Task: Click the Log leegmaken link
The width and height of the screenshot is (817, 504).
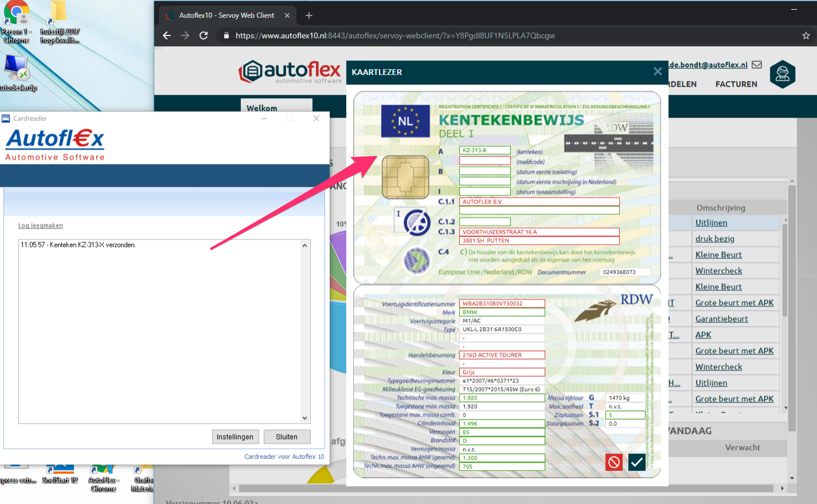Action: 40,226
